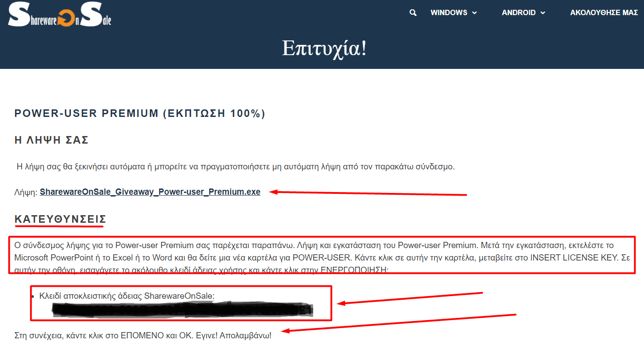644x349 pixels.
Task: Download SharewareOnSale_Giveaway_Power-user_Premium.exe link
Action: (150, 192)
